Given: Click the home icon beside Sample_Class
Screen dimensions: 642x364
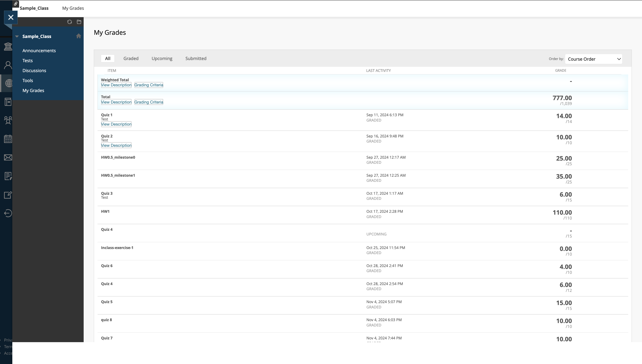Looking at the screenshot, I should click(79, 36).
